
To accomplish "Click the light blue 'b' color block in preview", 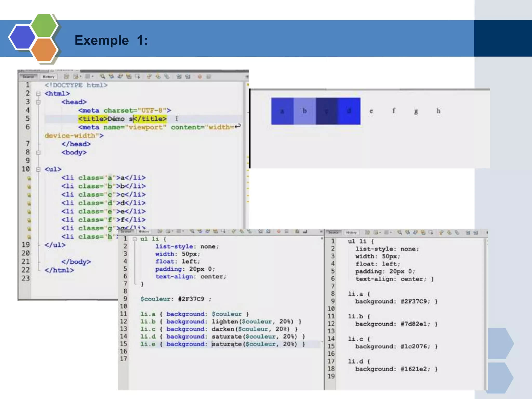I will 304,111.
